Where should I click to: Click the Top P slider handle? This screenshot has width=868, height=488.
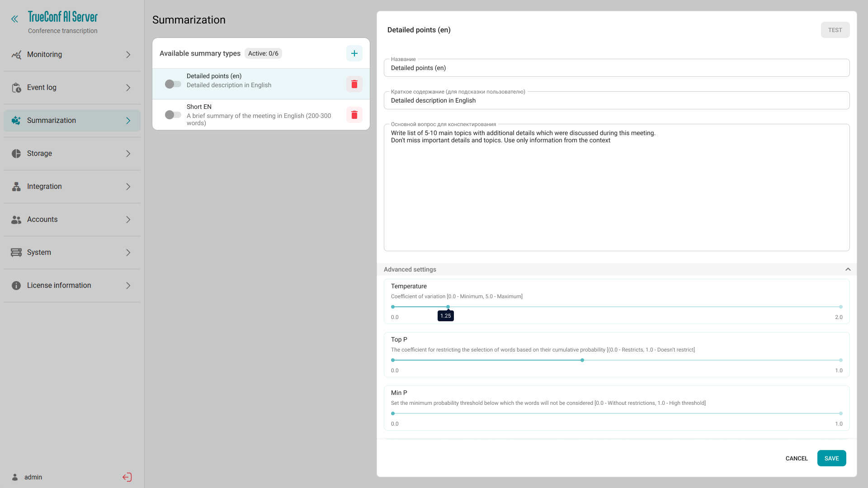(x=582, y=360)
